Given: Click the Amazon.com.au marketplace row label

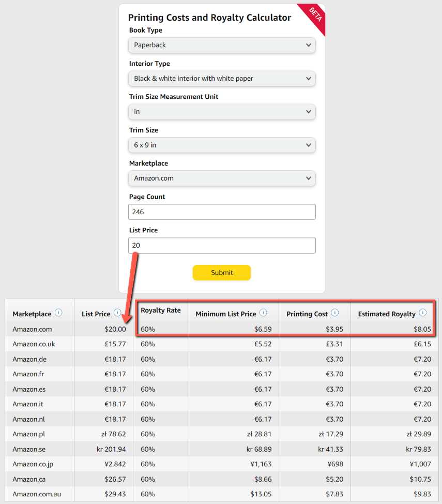Looking at the screenshot, I should [37, 494].
